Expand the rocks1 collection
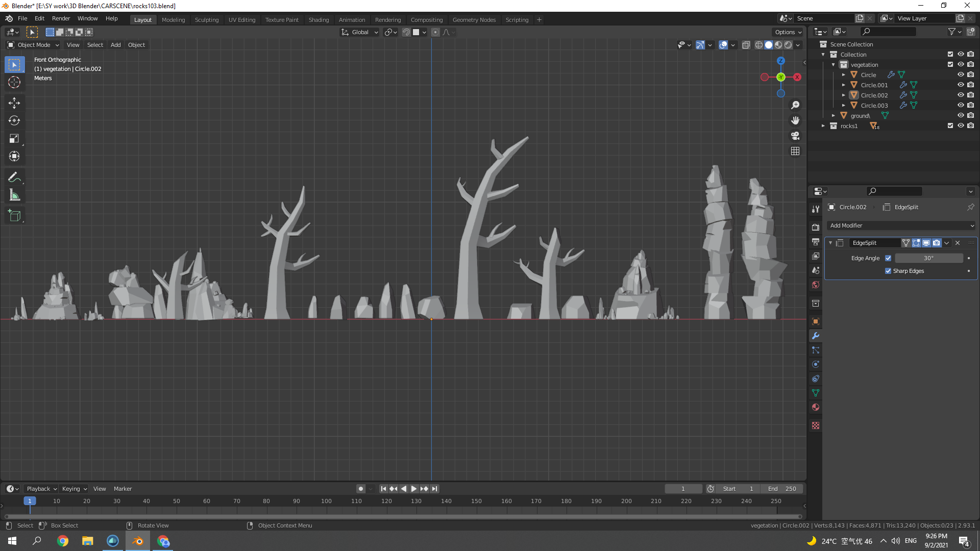Image resolution: width=980 pixels, height=551 pixels. [x=823, y=126]
